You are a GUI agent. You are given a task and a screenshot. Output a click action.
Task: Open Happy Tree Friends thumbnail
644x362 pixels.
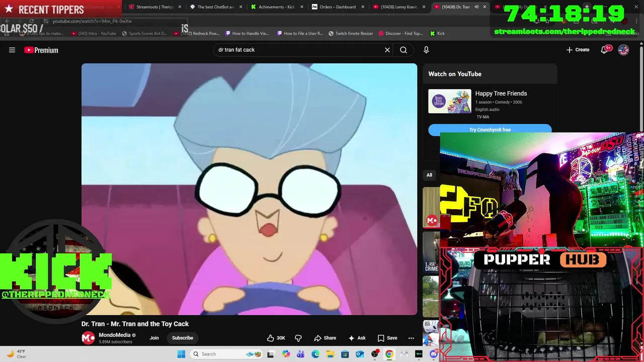tap(450, 101)
